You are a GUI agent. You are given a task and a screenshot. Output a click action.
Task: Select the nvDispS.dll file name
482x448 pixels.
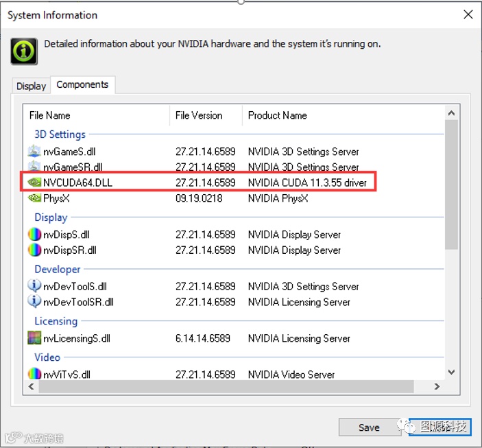pyautogui.click(x=67, y=235)
